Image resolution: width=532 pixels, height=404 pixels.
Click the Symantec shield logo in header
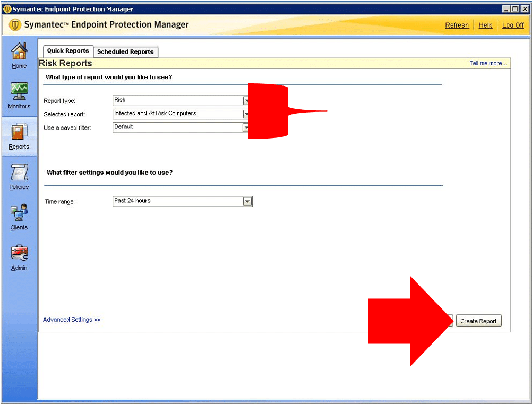pos(15,25)
